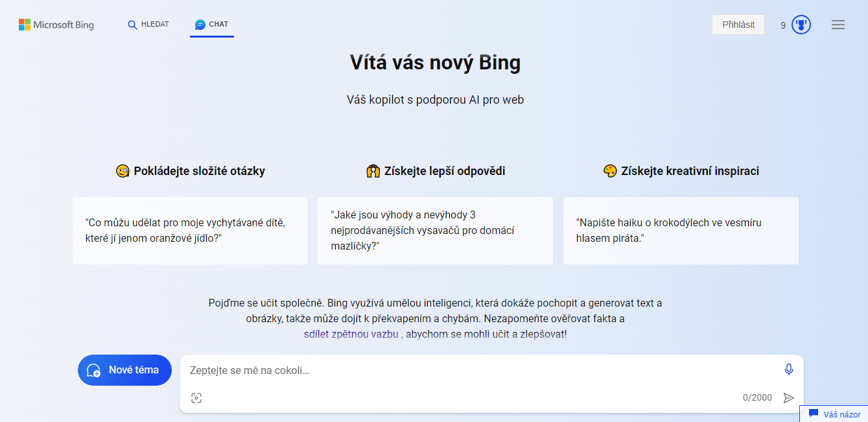Click the 'Pokládejte složité otázky' heading
Viewport: 868px width, 422px height.
coord(190,171)
